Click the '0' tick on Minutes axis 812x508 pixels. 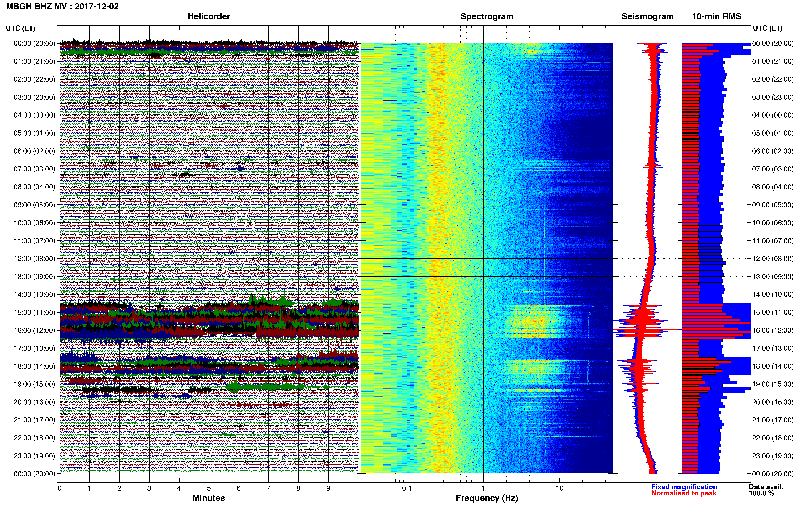point(59,488)
